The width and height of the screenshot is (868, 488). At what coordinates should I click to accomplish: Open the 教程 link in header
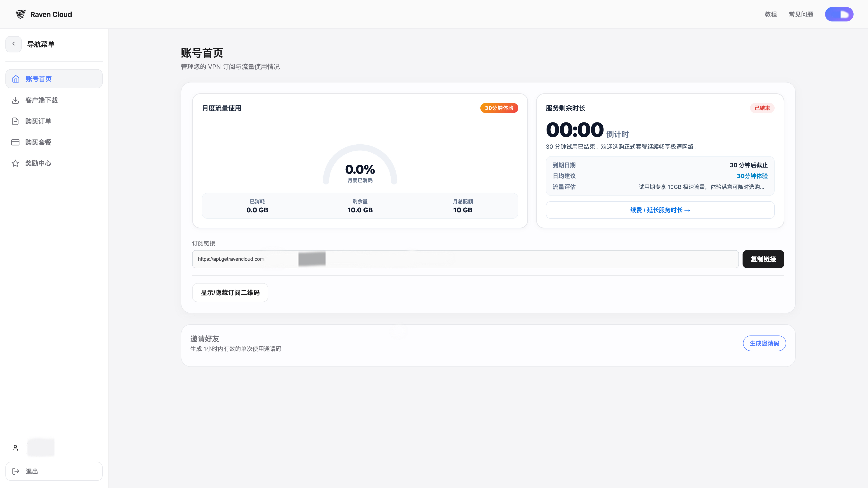pyautogui.click(x=771, y=14)
